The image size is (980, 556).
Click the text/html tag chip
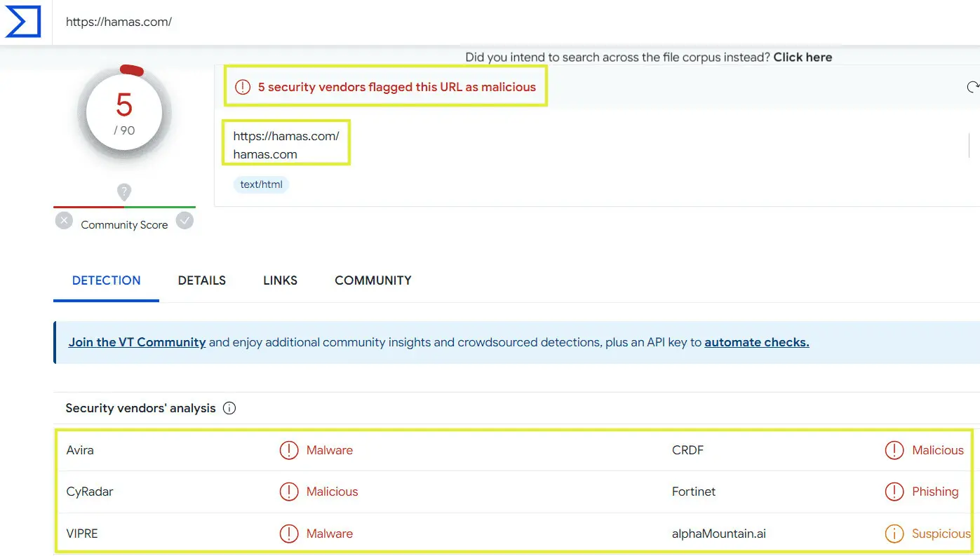pos(261,184)
